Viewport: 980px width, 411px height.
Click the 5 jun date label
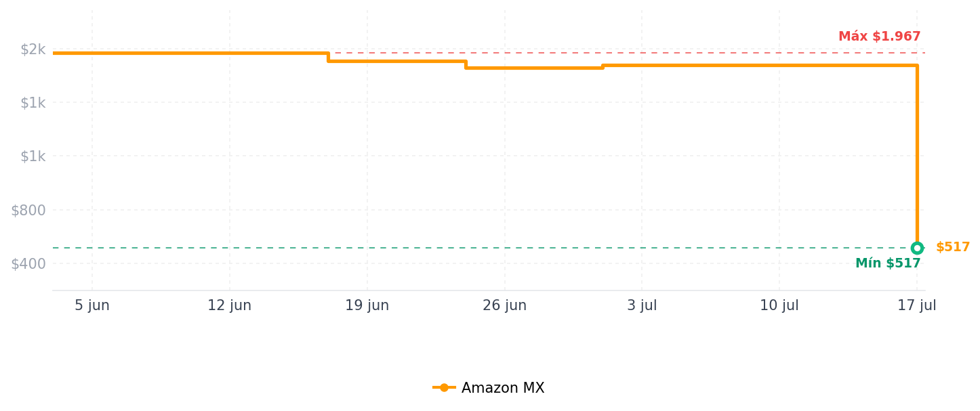click(x=92, y=305)
